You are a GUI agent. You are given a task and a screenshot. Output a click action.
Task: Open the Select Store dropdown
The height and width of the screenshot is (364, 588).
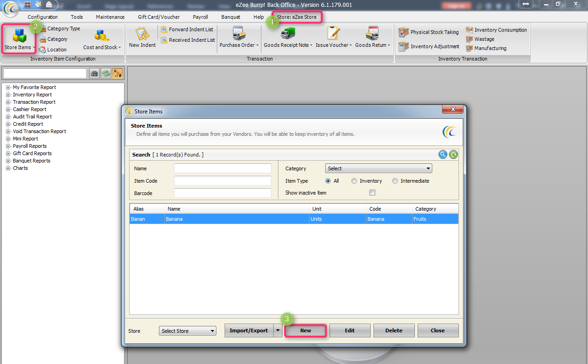(x=187, y=331)
